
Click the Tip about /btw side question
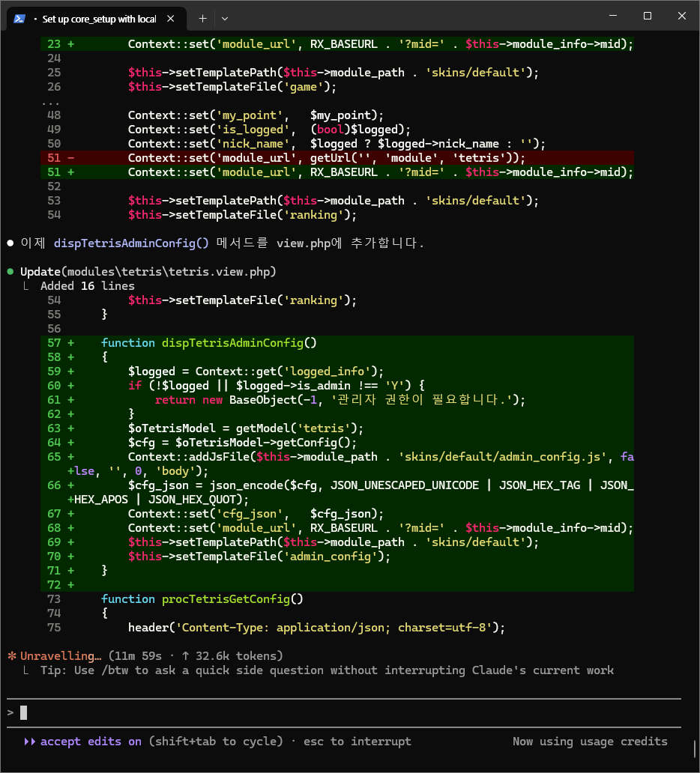pyautogui.click(x=327, y=670)
